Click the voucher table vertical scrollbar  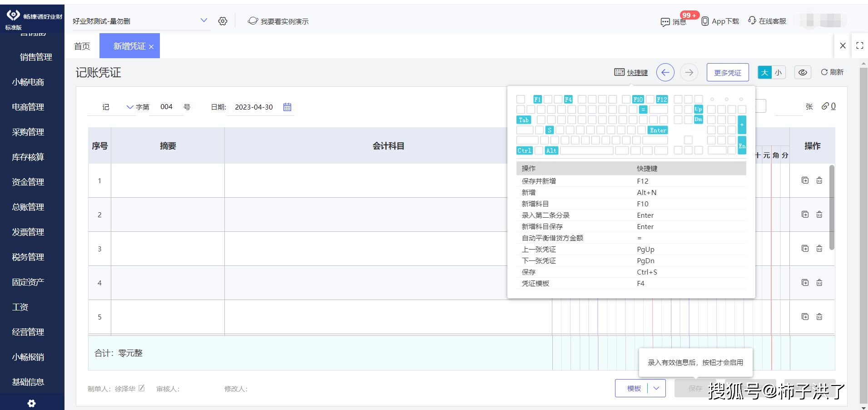point(832,207)
